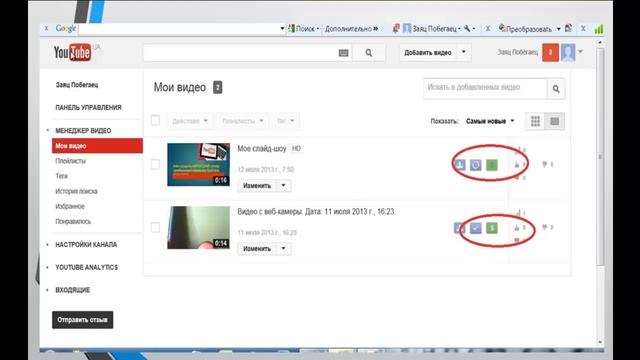The height and width of the screenshot is (360, 640).
Task: Open YOUTUBE ANALYTICS sidebar section
Action: 87,267
